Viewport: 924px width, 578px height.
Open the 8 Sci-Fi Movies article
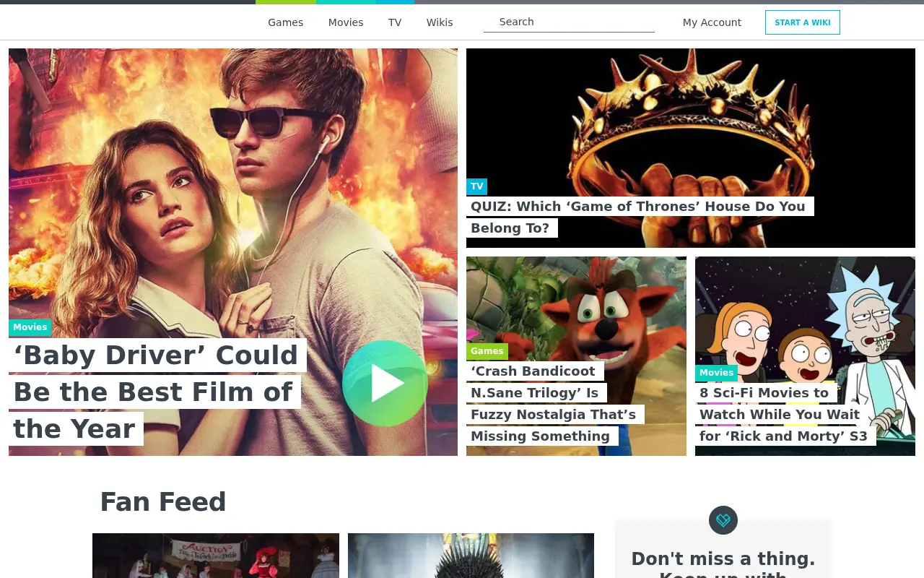pos(785,414)
